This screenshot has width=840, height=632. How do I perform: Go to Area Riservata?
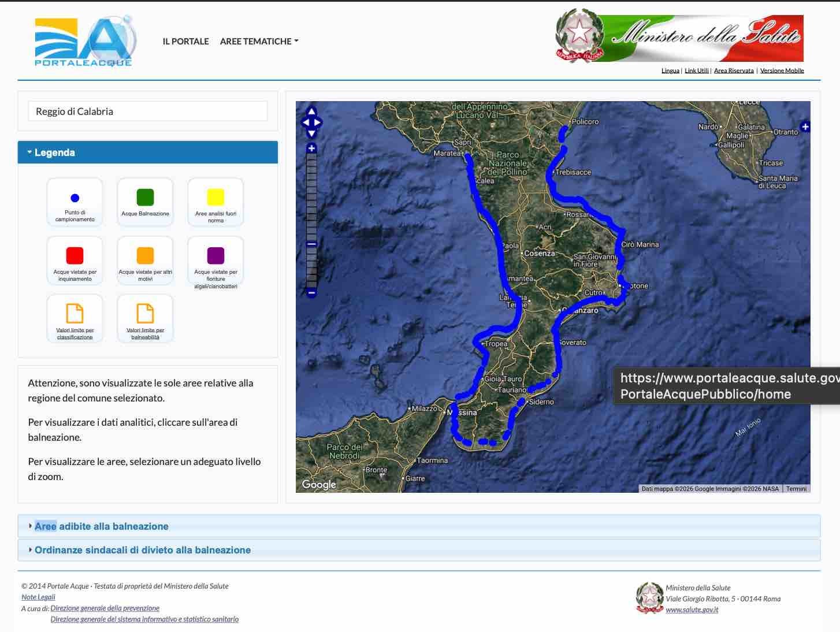point(734,70)
